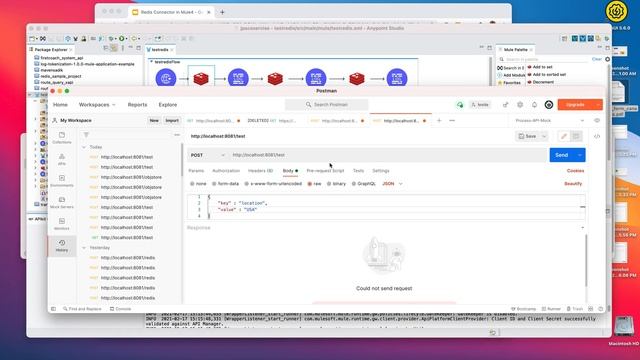The height and width of the screenshot is (360, 640).
Task: Click the Search Postman field
Action: pyautogui.click(x=327, y=105)
